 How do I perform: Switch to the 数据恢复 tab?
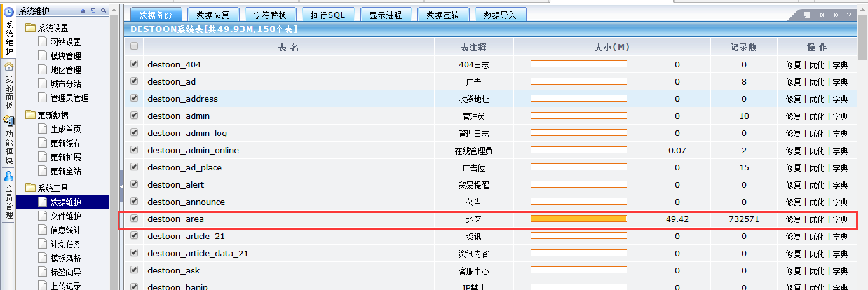(x=213, y=15)
